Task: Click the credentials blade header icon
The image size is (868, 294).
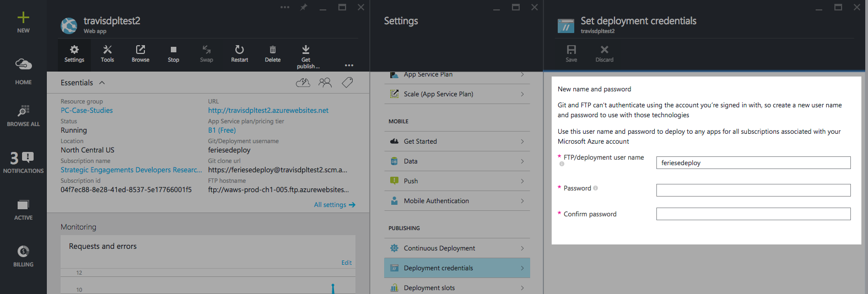Action: pyautogui.click(x=566, y=25)
